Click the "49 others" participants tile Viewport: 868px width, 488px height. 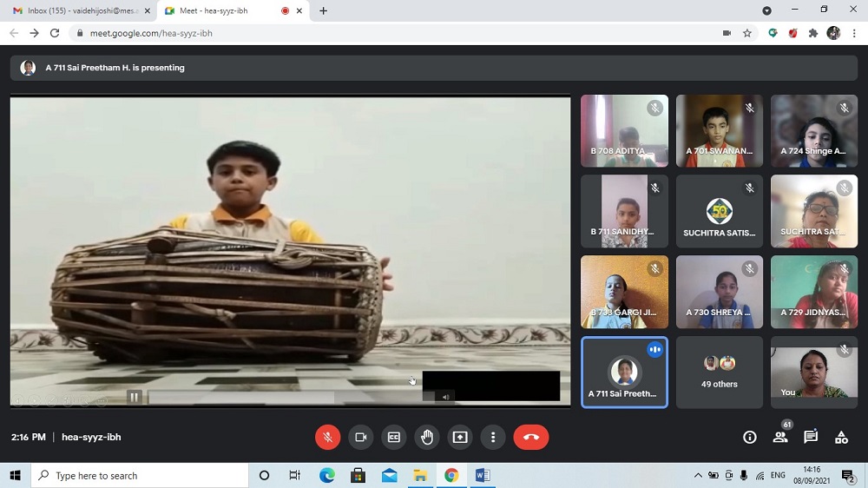(719, 372)
